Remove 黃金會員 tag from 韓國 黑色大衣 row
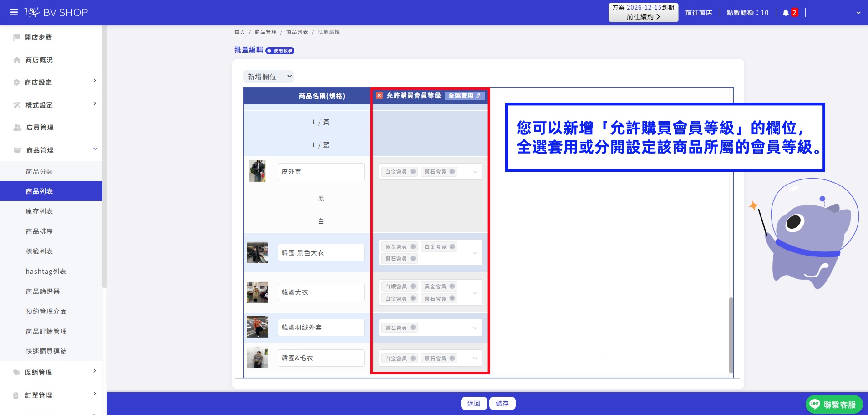This screenshot has height=415, width=868. click(x=413, y=246)
